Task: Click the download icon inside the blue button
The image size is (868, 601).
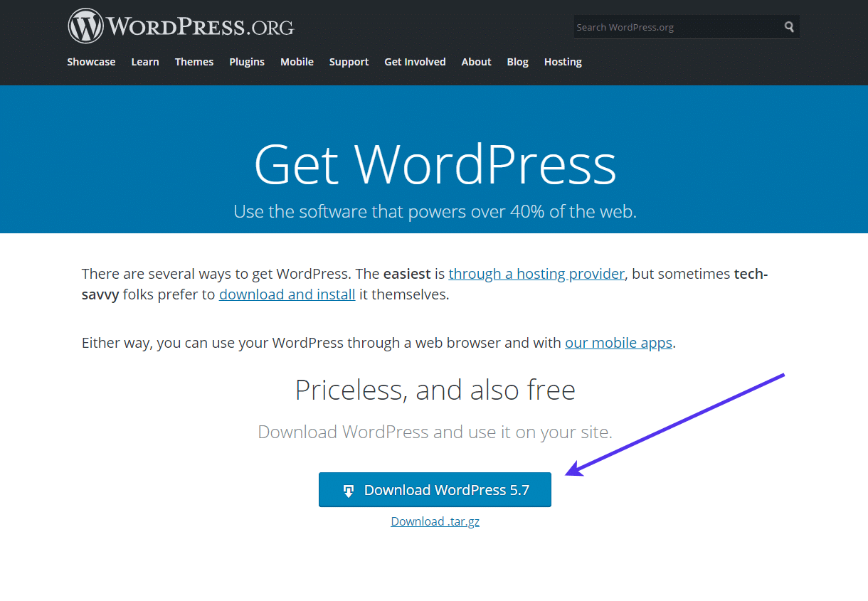Action: 349,489
